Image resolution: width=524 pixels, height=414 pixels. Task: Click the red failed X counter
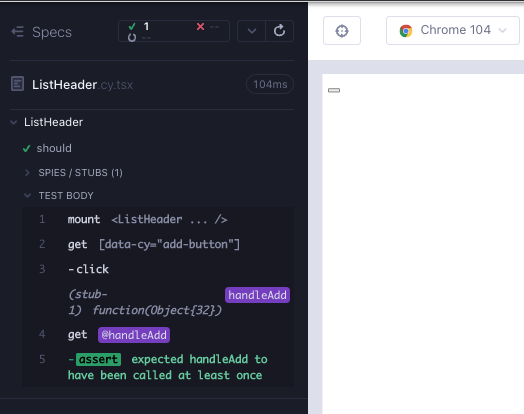click(x=201, y=26)
